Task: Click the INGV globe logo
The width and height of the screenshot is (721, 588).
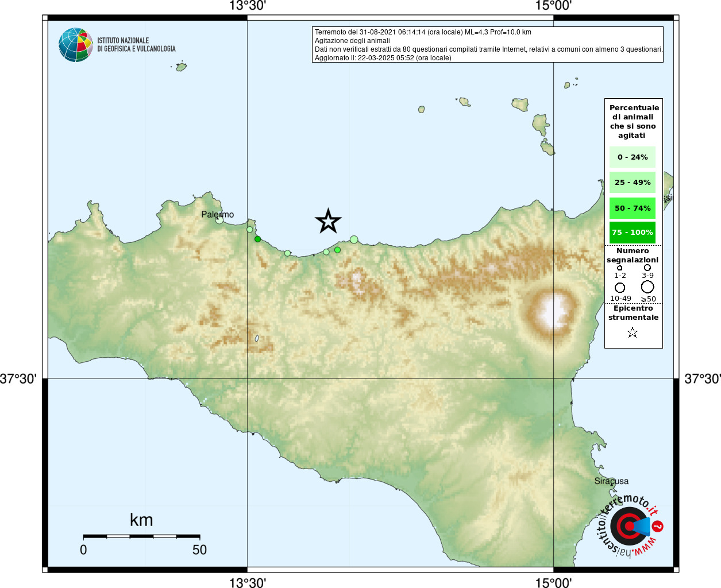Action: pos(76,45)
